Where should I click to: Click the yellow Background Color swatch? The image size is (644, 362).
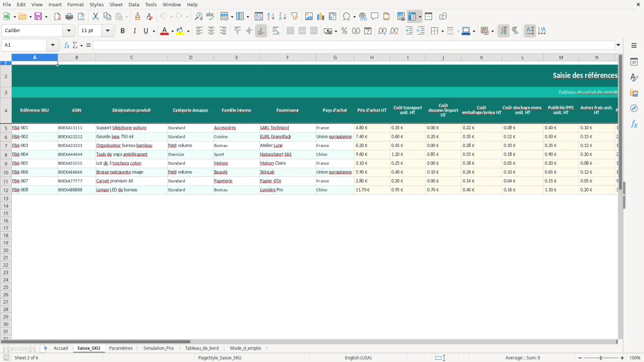click(180, 31)
